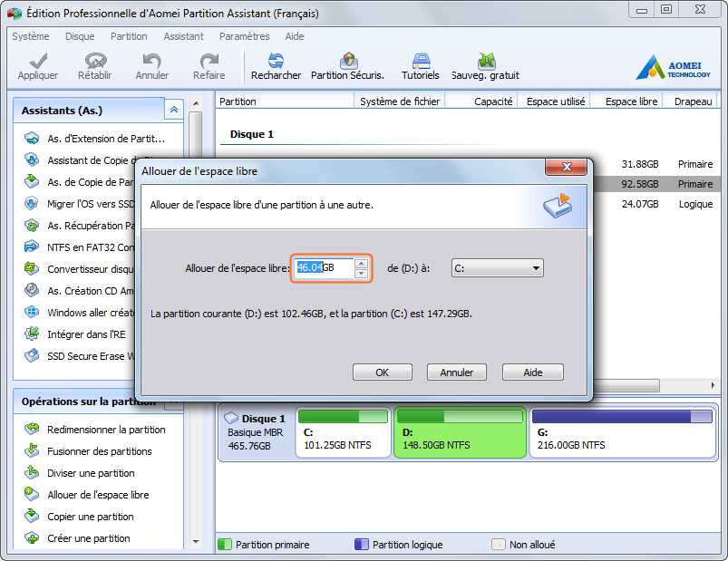Click the Recharcher reload toolbar icon

point(276,61)
